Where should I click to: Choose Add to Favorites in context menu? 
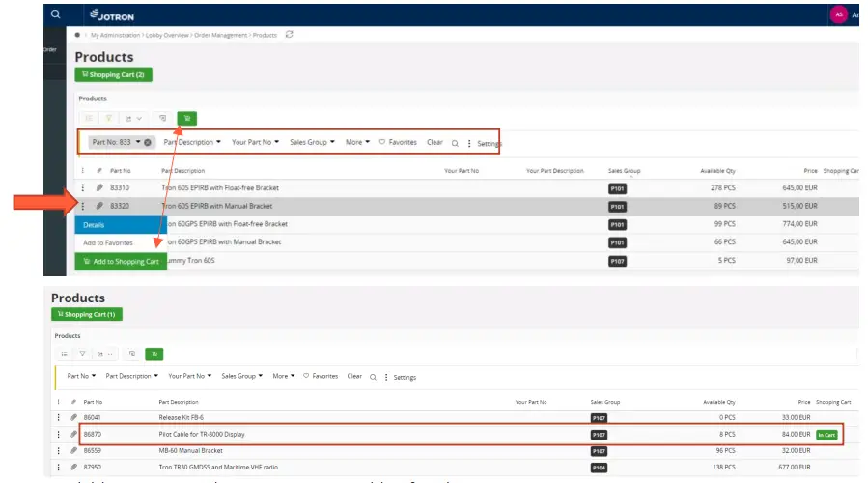(121, 243)
